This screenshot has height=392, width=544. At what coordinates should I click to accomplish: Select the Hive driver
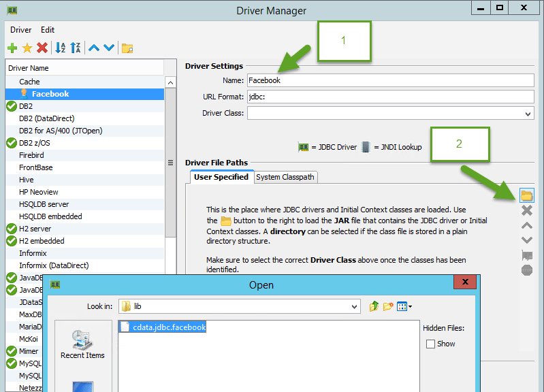pos(84,180)
